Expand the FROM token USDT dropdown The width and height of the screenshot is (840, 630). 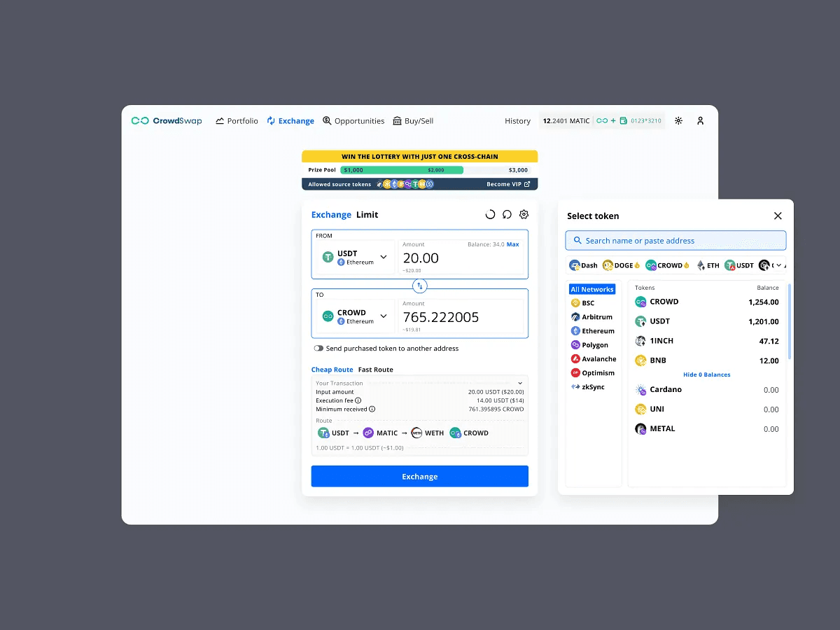[355, 258]
